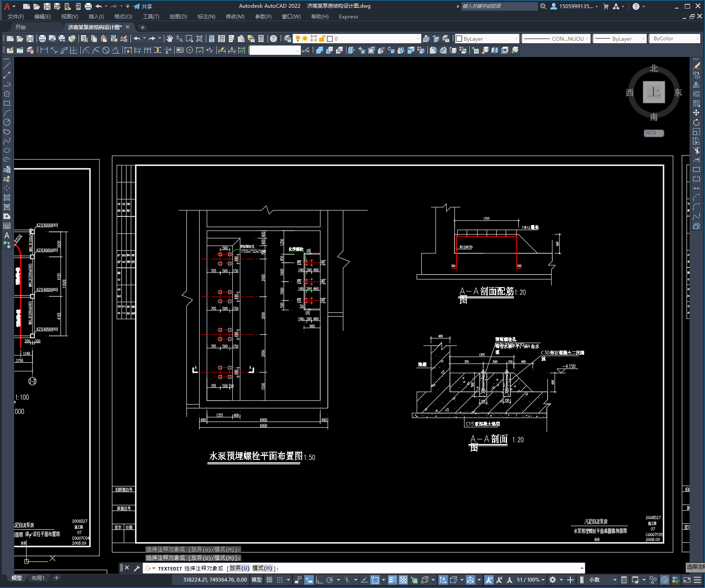This screenshot has height=588, width=705.
Task: Select the Rotate tool in the modify toolbar
Action: tap(696, 122)
